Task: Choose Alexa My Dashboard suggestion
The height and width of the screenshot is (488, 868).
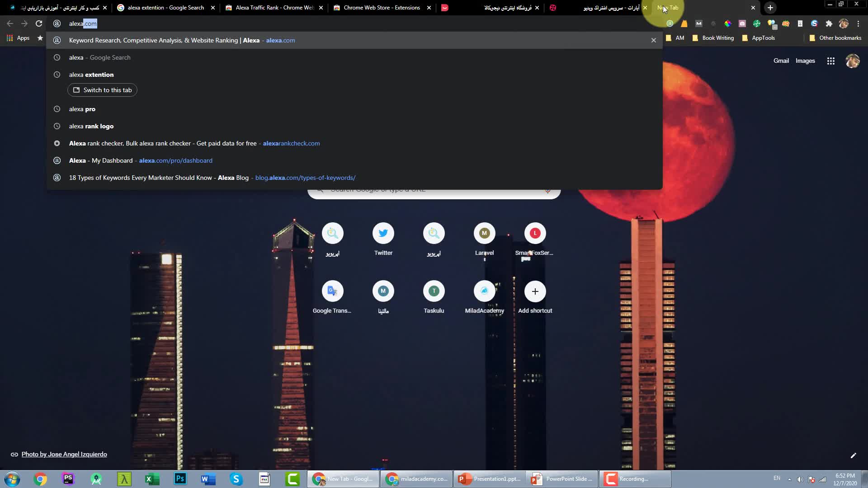Action: (140, 160)
